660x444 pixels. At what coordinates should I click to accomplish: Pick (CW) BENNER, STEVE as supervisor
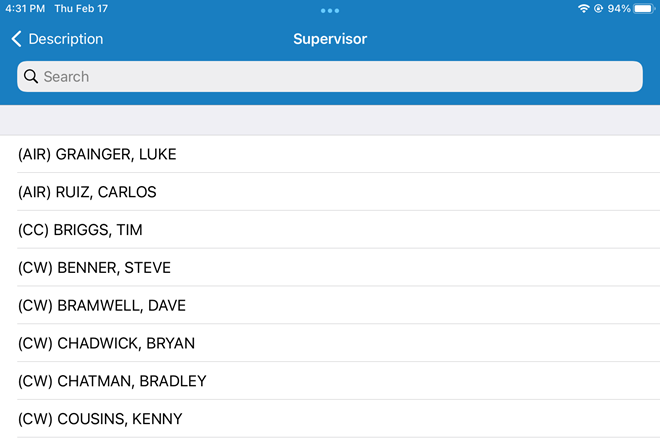pyautogui.click(x=94, y=268)
